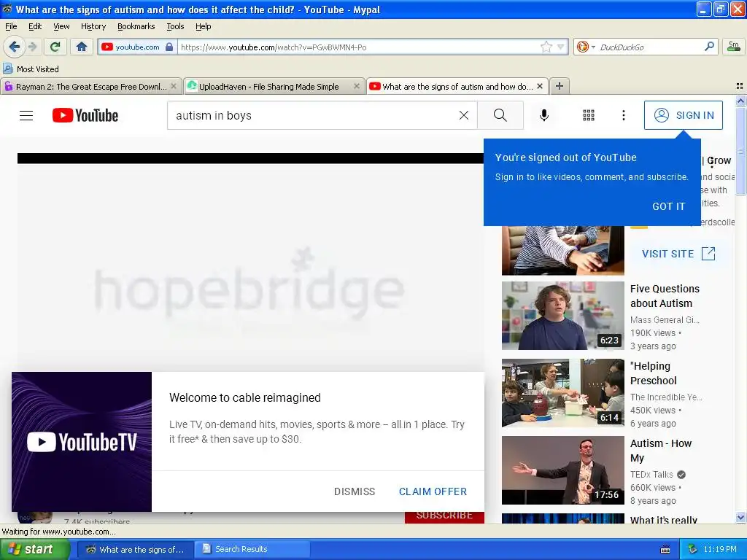Reload the page with the refresh icon
Image resolution: width=747 pixels, height=560 pixels.
click(x=55, y=47)
